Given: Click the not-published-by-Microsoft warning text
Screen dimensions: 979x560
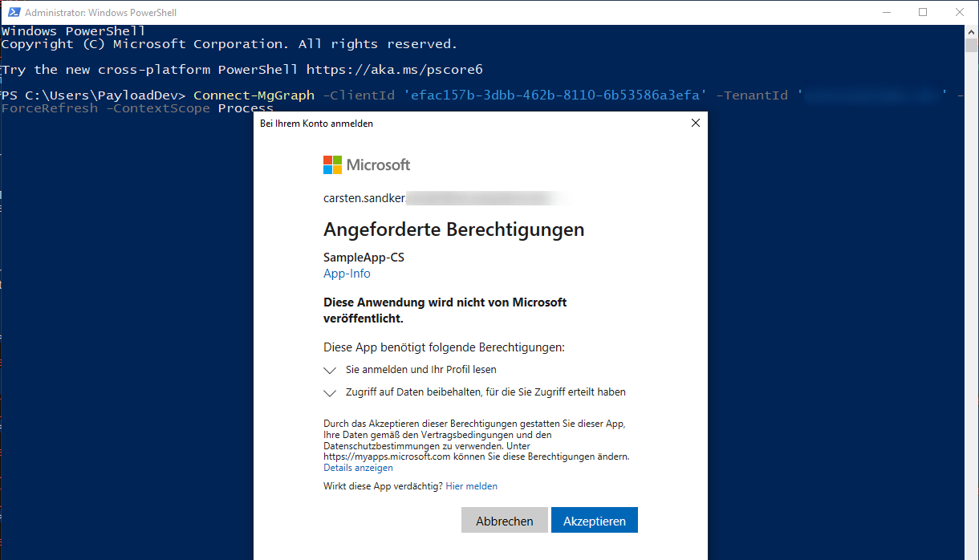Looking at the screenshot, I should coord(445,310).
